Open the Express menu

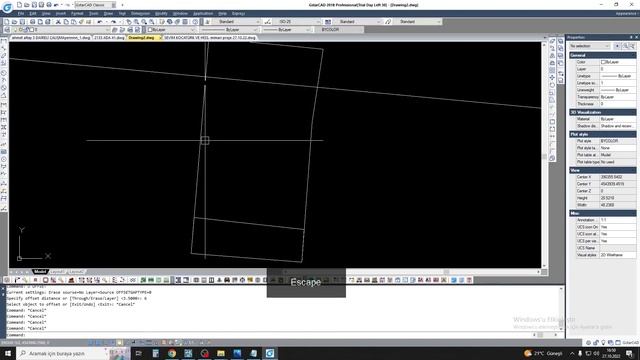click(238, 13)
